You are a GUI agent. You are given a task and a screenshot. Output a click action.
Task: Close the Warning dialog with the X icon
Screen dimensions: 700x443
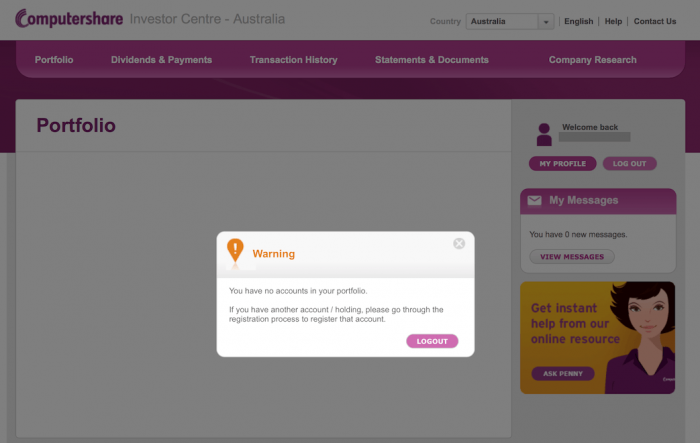(459, 243)
